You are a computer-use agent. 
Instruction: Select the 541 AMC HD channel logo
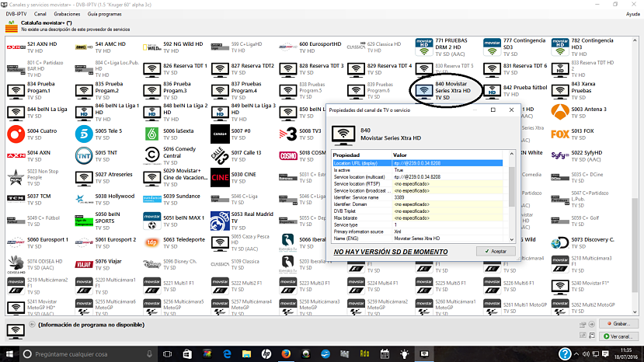tap(84, 47)
